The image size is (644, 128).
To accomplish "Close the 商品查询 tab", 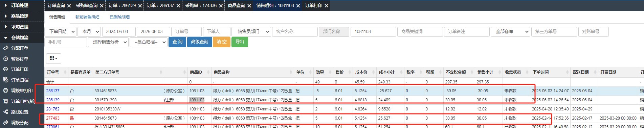I will pos(249,6).
